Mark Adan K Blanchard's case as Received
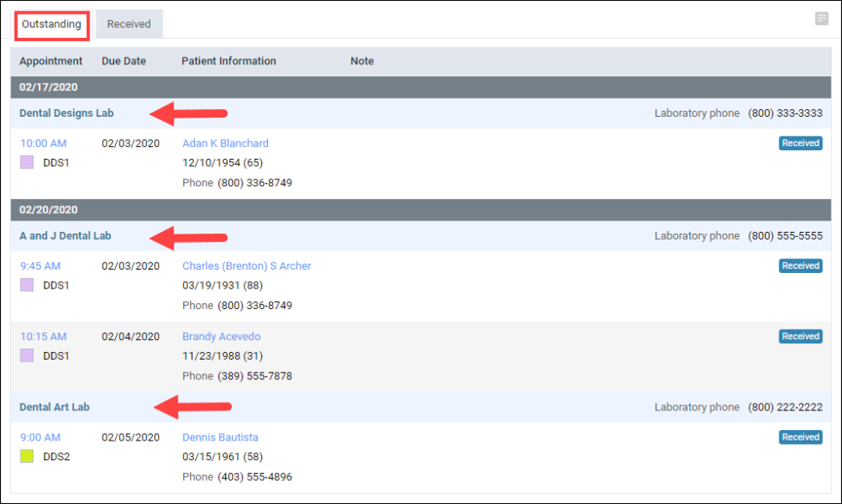Image resolution: width=842 pixels, height=504 pixels. [x=800, y=143]
